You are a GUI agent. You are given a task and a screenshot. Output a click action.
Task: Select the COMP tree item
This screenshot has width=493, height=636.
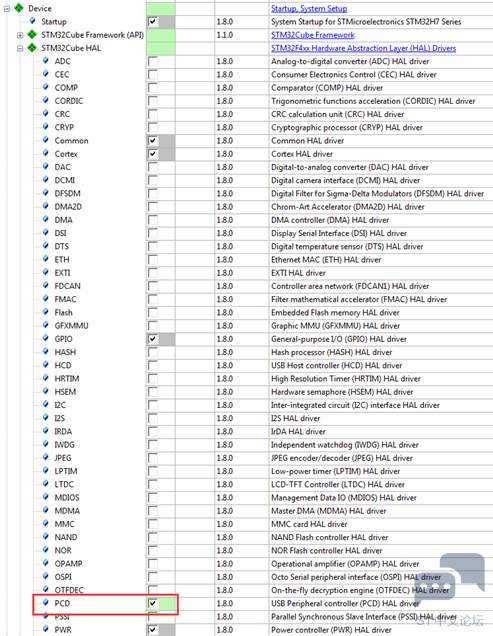[66, 88]
